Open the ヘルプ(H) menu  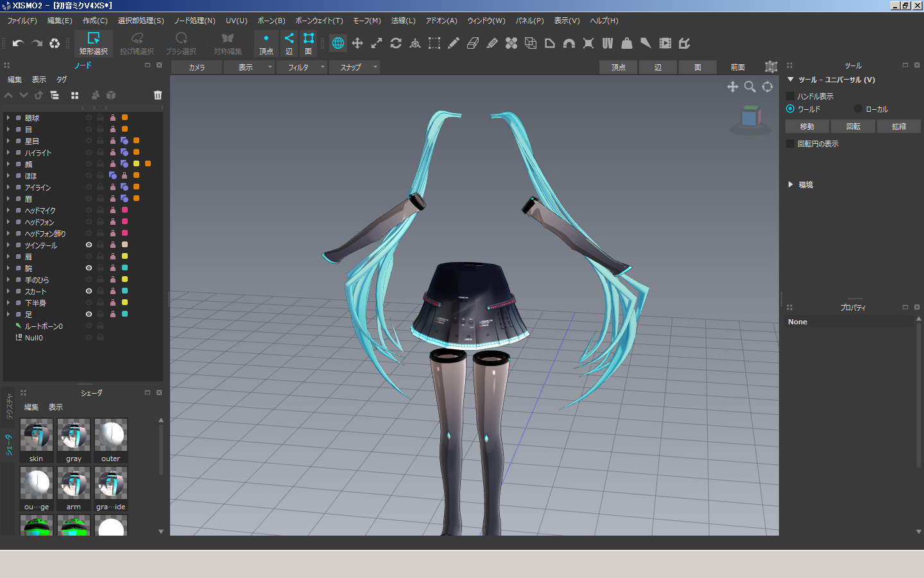pos(604,21)
